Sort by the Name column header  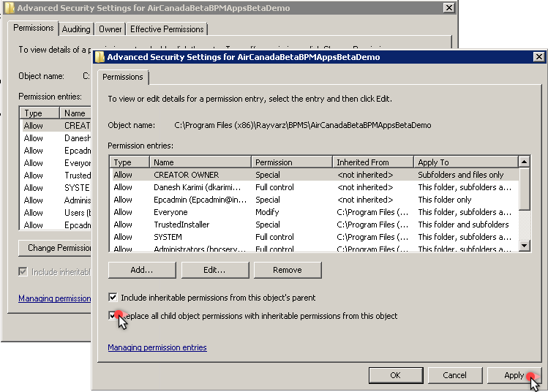coord(200,162)
